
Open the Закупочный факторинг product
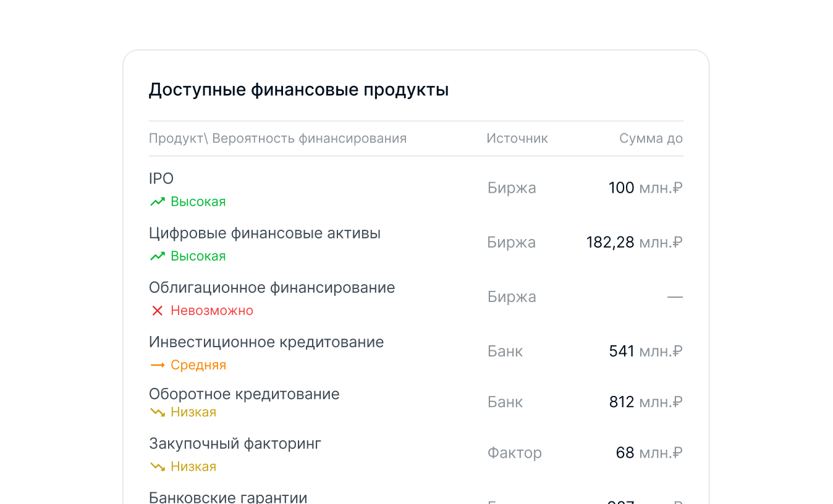(235, 443)
